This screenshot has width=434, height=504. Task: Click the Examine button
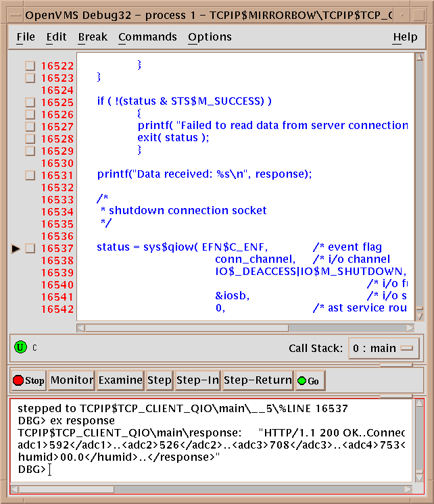point(120,380)
